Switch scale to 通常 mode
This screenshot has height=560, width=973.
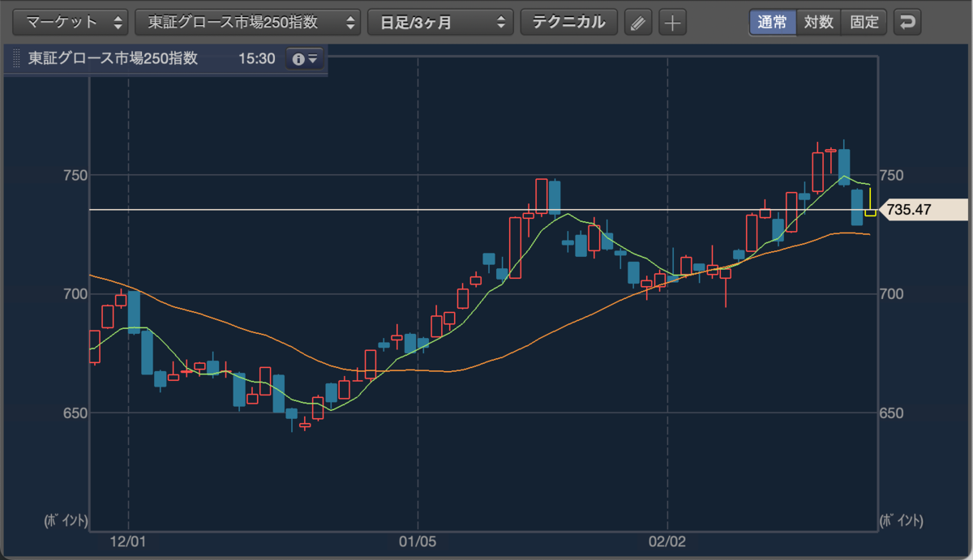click(772, 22)
